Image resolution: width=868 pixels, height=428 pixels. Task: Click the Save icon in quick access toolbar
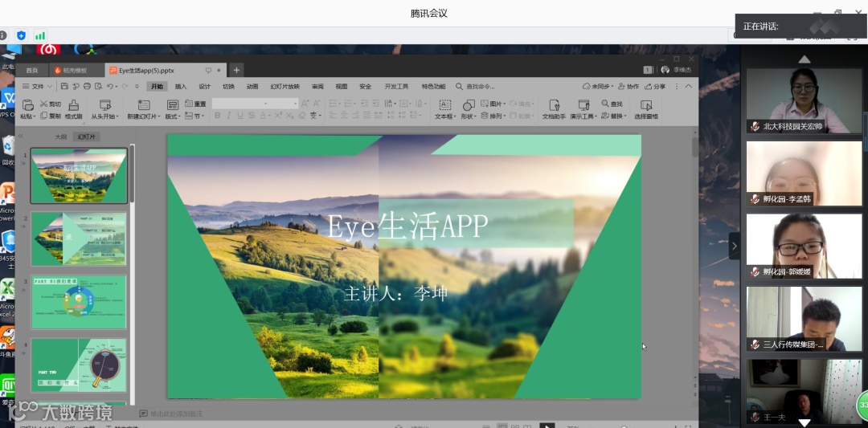click(64, 86)
